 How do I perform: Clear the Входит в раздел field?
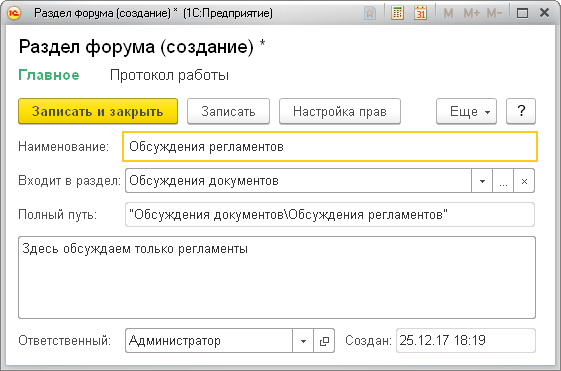(524, 181)
